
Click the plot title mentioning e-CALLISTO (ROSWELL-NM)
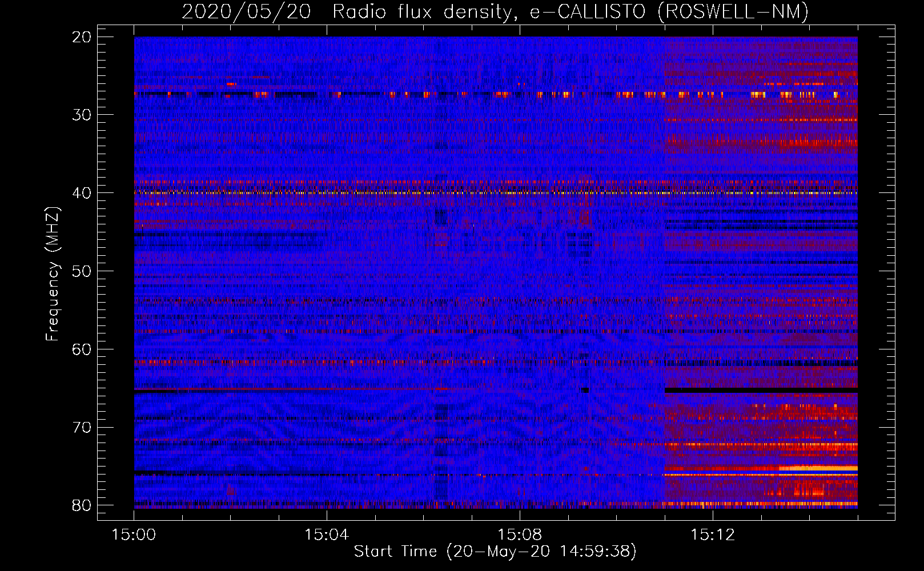point(495,12)
